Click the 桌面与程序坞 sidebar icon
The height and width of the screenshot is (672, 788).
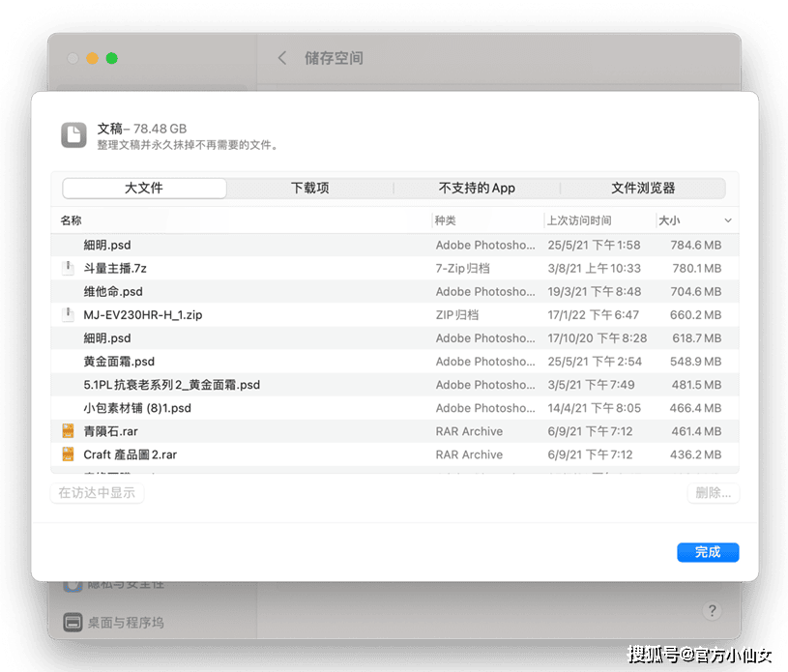click(x=73, y=623)
